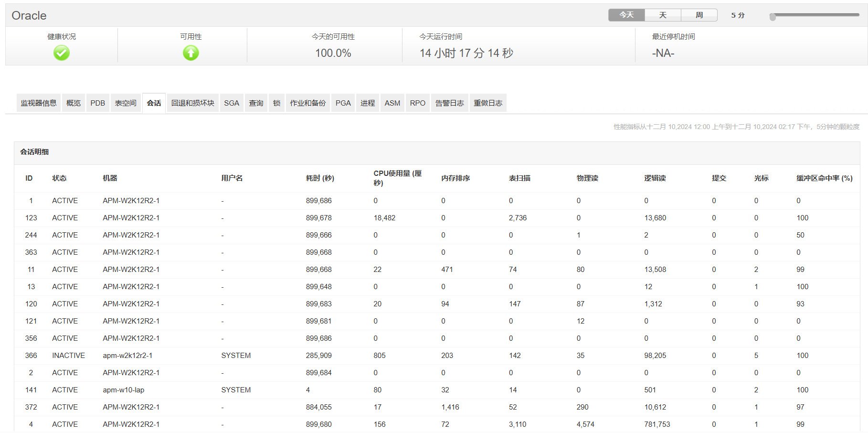Switch to the 作业和备份 tab
The height and width of the screenshot is (433, 868).
tap(308, 103)
